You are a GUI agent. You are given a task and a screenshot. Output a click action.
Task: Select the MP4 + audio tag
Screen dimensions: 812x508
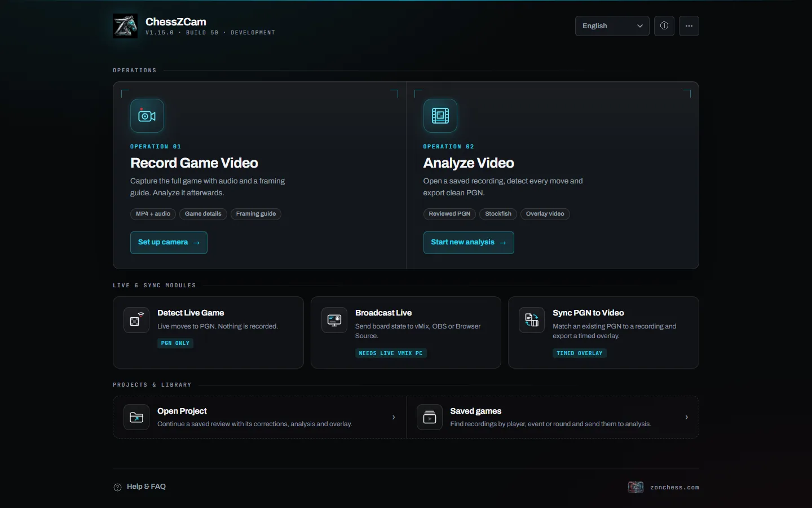153,214
